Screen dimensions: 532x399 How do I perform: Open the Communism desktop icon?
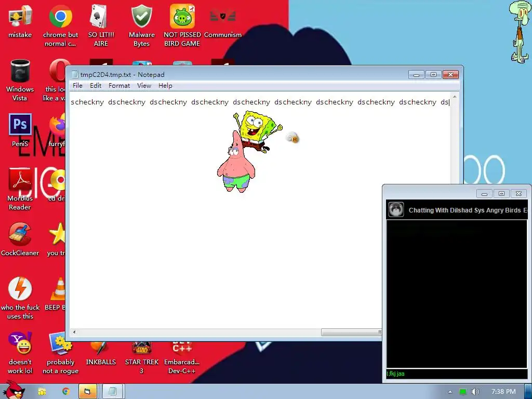point(223,21)
